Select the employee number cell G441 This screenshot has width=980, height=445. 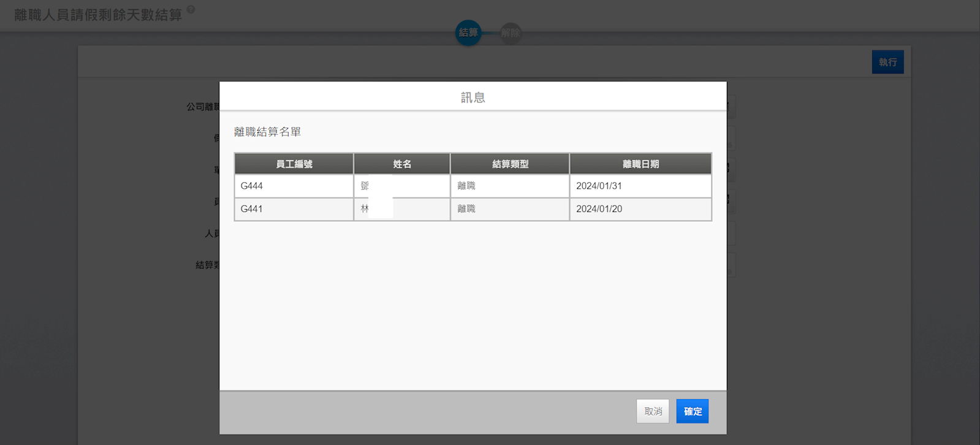coord(294,209)
